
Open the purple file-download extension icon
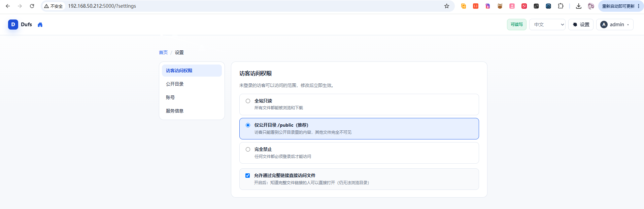point(488,6)
